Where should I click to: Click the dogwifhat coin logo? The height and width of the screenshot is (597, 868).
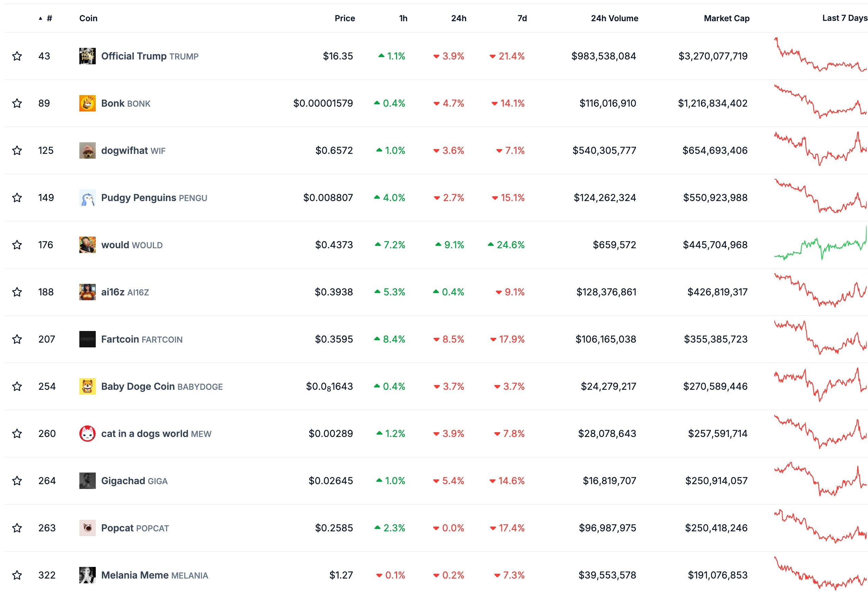[x=87, y=150]
